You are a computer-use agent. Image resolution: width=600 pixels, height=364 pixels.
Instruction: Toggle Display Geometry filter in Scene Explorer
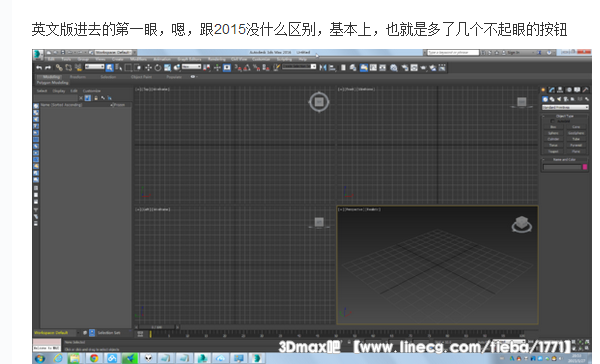(x=36, y=106)
